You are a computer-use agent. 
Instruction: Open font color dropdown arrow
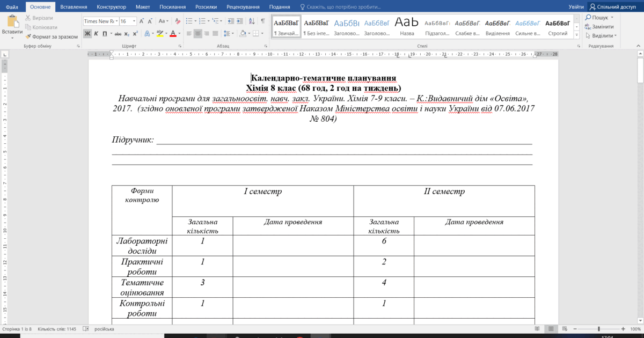(179, 33)
